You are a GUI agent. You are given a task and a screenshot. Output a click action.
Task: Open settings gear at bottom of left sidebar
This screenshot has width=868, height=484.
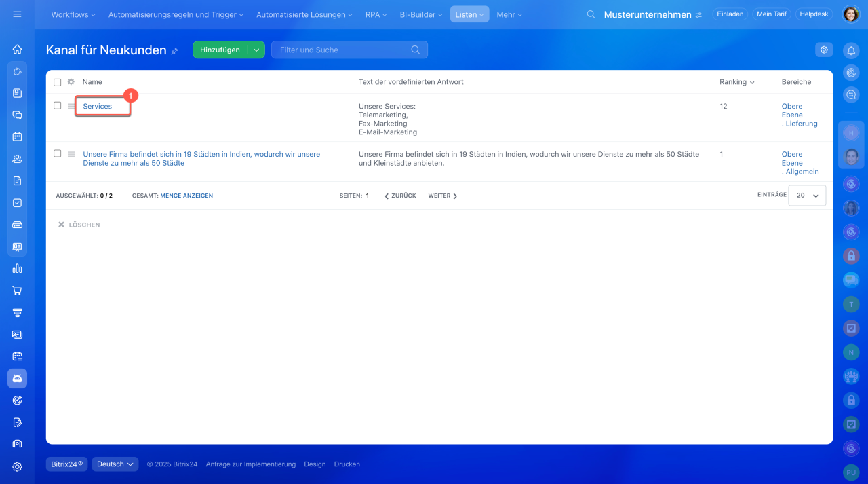coord(17,466)
